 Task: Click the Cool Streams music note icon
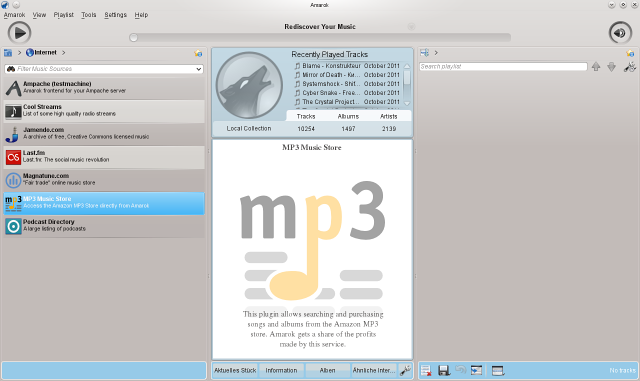pos(13,111)
